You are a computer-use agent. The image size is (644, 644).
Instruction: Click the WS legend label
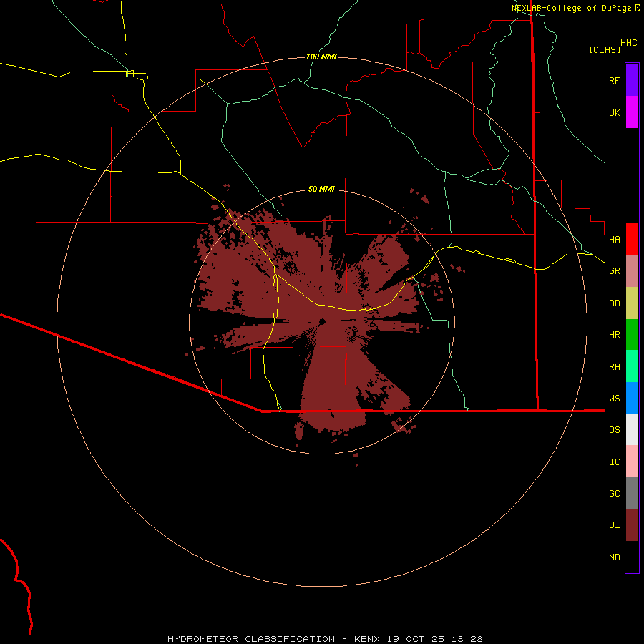tap(614, 399)
